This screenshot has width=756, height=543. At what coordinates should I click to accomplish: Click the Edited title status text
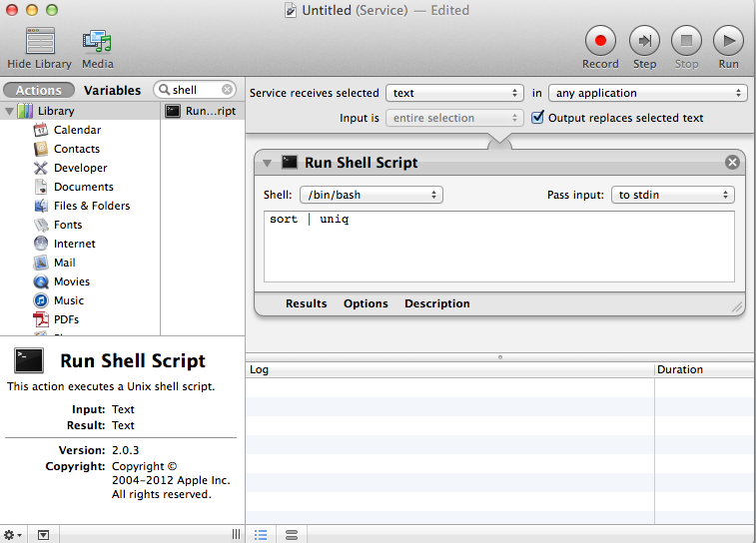(449, 10)
